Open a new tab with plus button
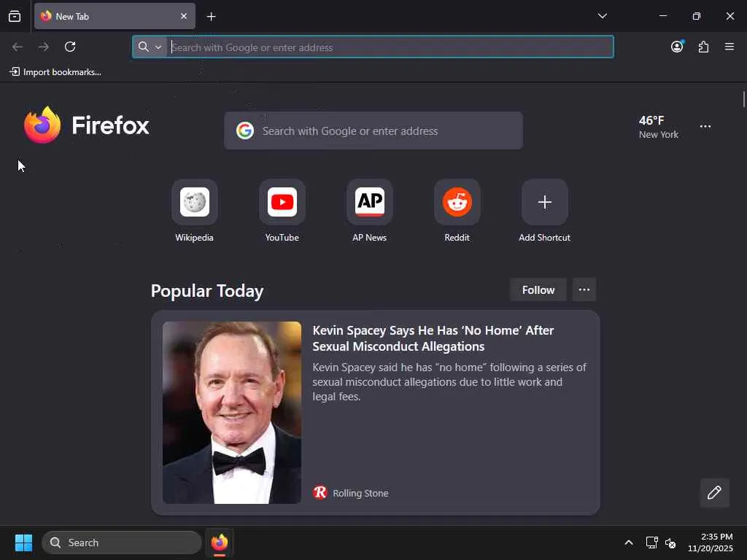The image size is (747, 560). 211,17
